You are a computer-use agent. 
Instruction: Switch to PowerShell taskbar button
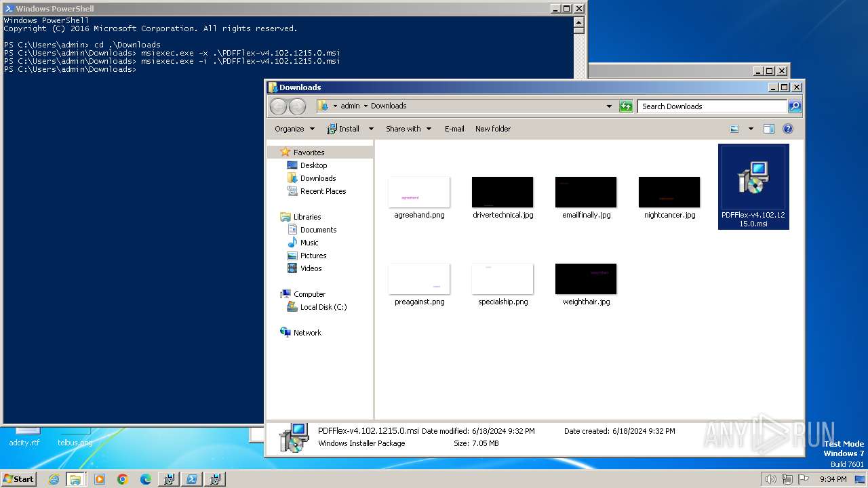(192, 479)
